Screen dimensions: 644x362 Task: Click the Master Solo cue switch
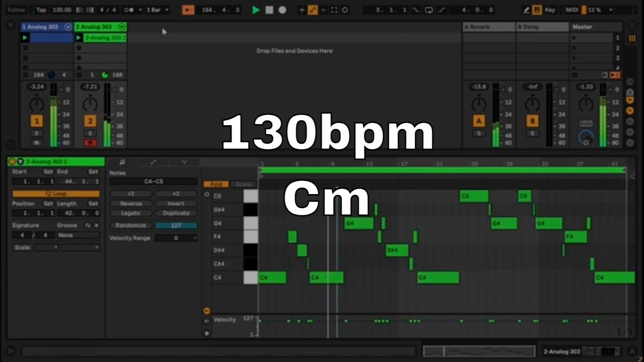(x=586, y=124)
